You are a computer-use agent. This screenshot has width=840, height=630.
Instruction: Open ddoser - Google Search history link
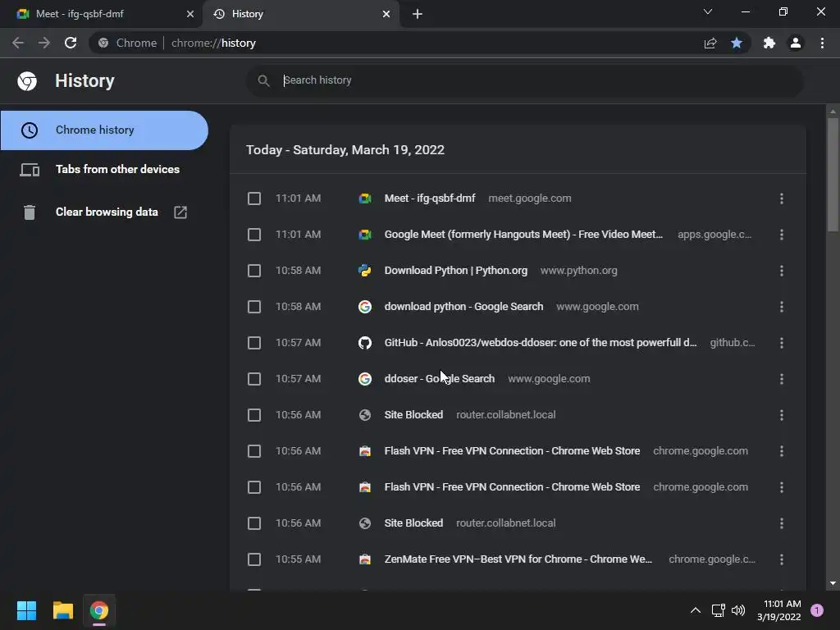click(x=440, y=379)
